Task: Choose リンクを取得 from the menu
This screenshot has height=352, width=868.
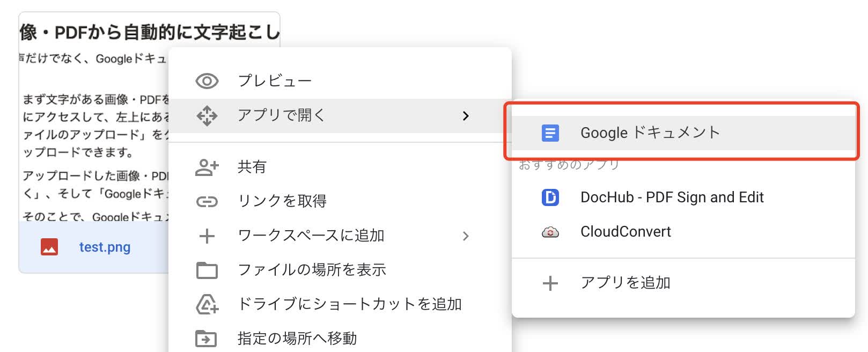Action: [x=340, y=201]
